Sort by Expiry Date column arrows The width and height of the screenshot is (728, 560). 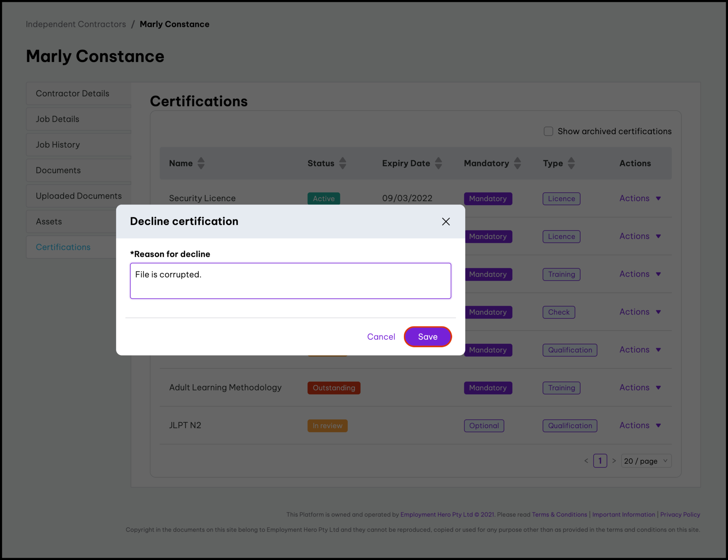point(438,163)
